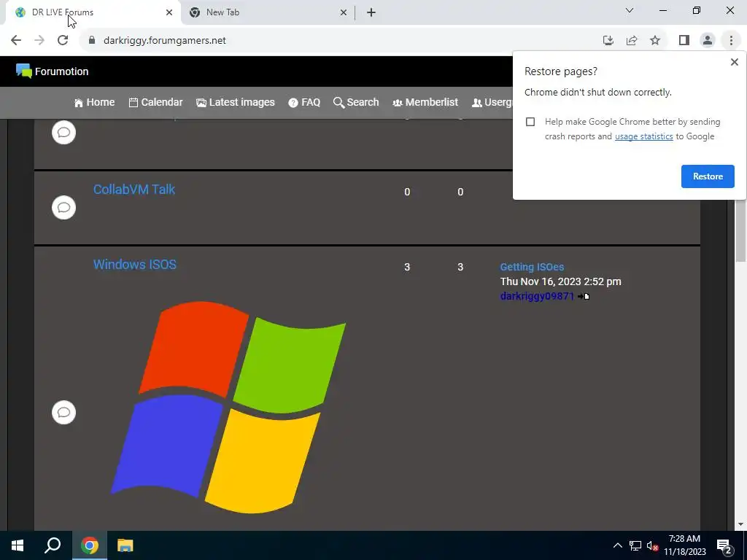Open darkriggy09871 user profile
This screenshot has height=560, width=747.
coord(537,296)
